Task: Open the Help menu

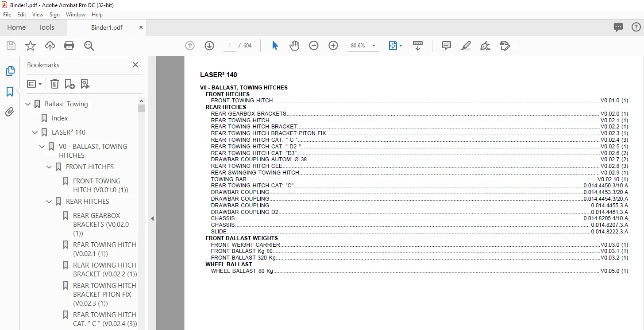Action: [97, 15]
